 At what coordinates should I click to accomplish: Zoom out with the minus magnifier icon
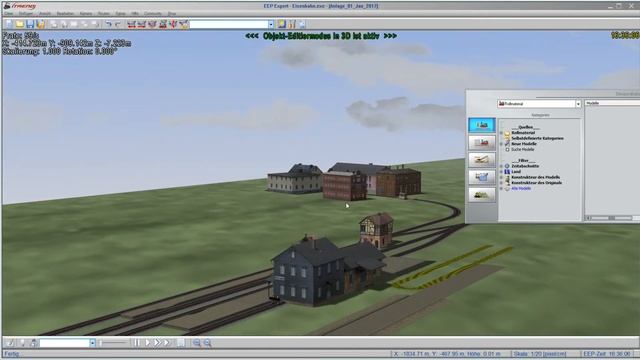coord(197,343)
